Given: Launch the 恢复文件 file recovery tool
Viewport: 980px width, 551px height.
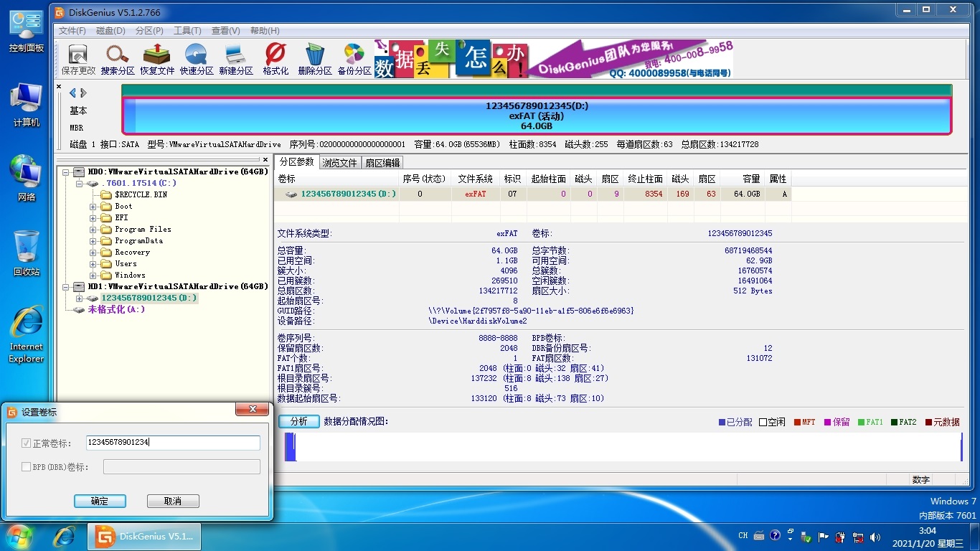Looking at the screenshot, I should [157, 59].
